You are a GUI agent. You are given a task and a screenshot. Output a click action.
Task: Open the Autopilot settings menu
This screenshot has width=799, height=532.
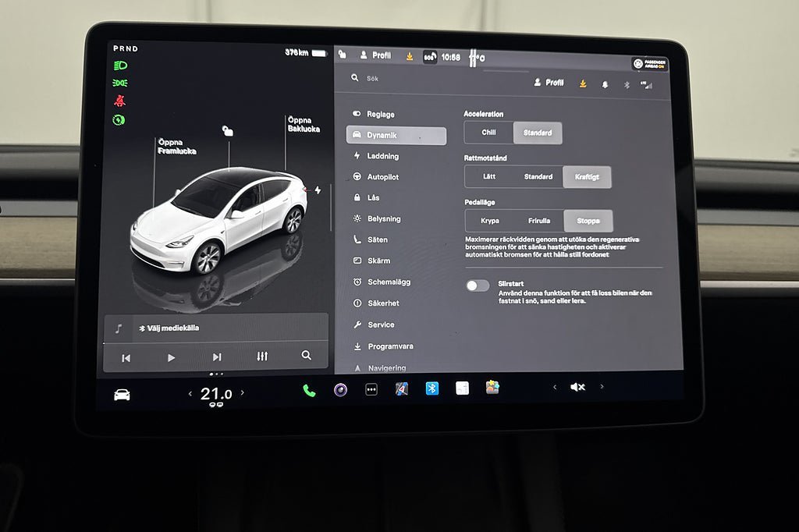(382, 177)
